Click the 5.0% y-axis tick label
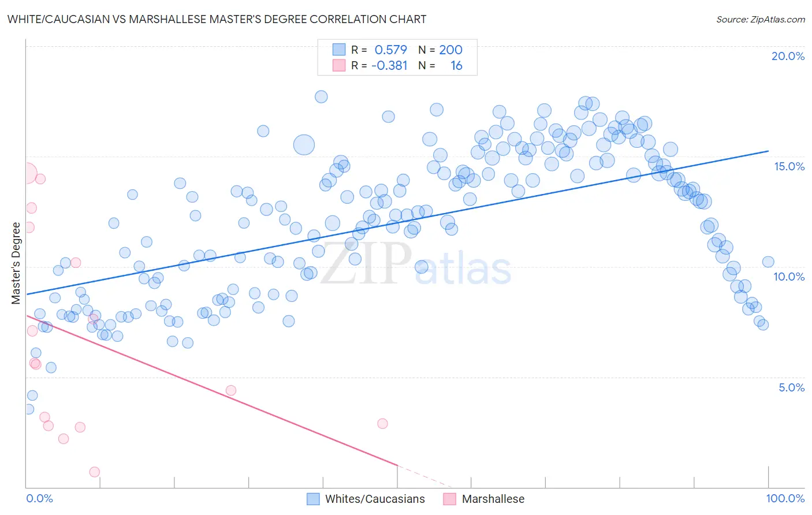Viewport: 812px width, 515px height. point(791,387)
